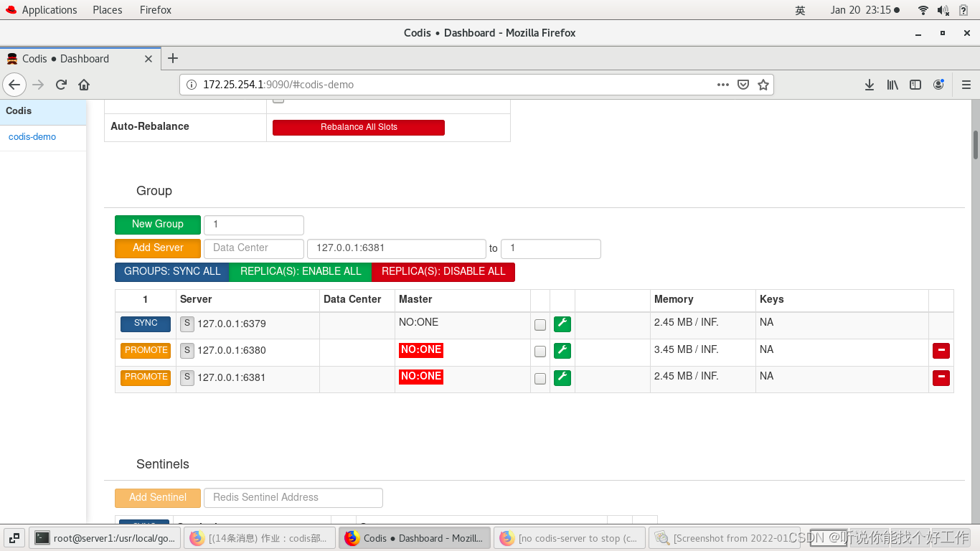
Task: Select the Codis Dashboard browser tab
Action: coord(79,59)
